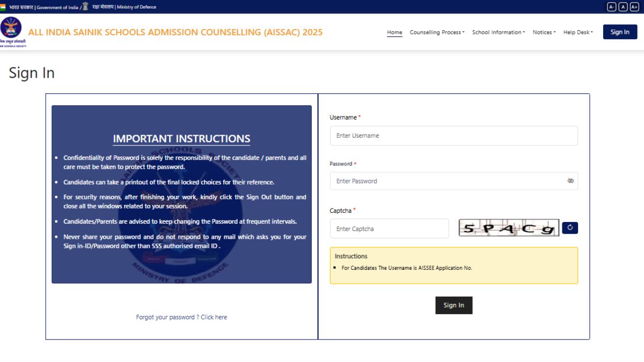Expand the Notices dropdown
Screen dimensions: 644x362
click(544, 32)
